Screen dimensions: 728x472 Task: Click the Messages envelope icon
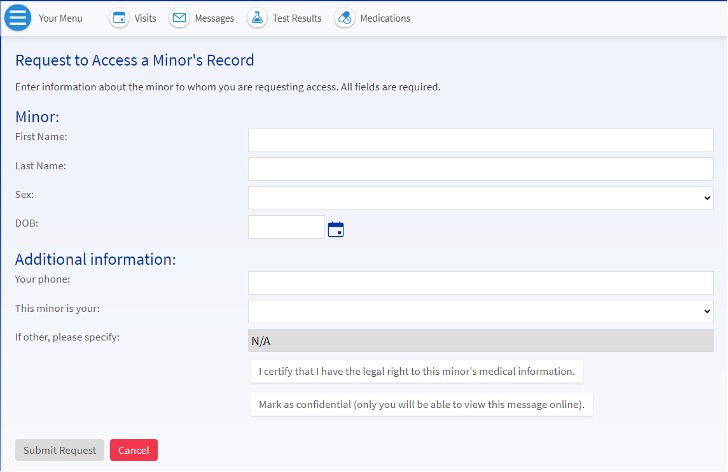point(179,18)
